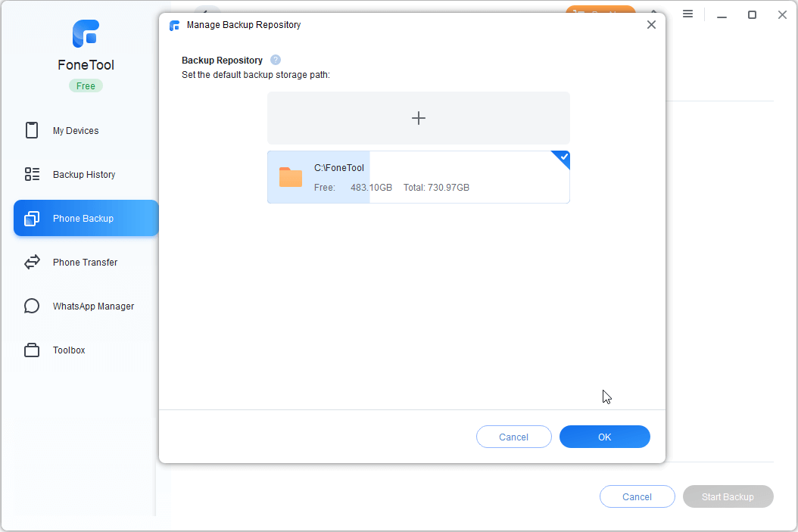This screenshot has width=798, height=532.
Task: Open the hamburger menu in title bar
Action: point(687,14)
